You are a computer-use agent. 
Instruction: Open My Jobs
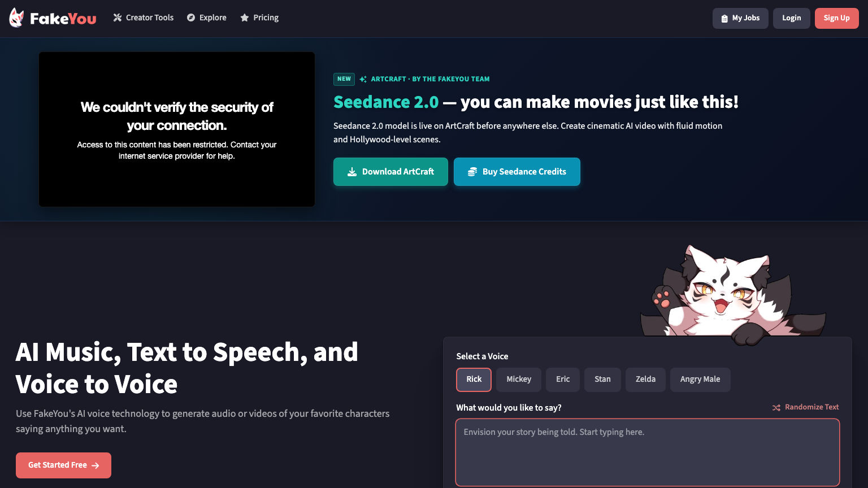(740, 18)
